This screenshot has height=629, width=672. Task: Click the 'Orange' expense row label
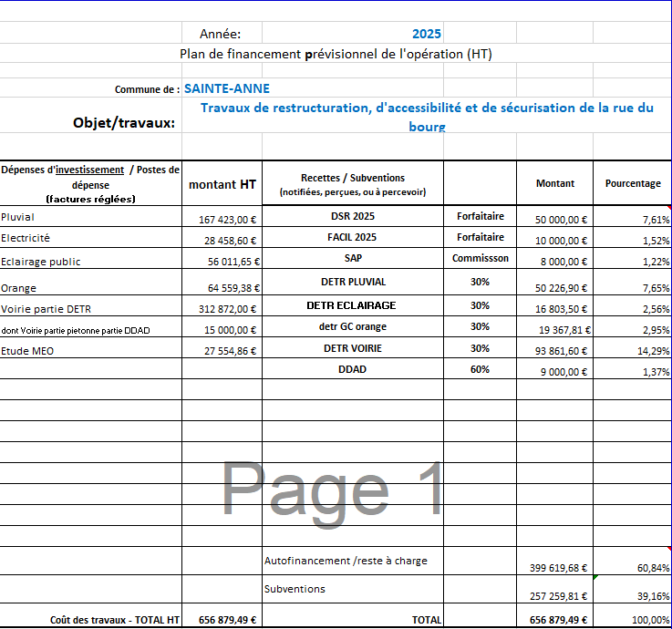click(x=18, y=288)
